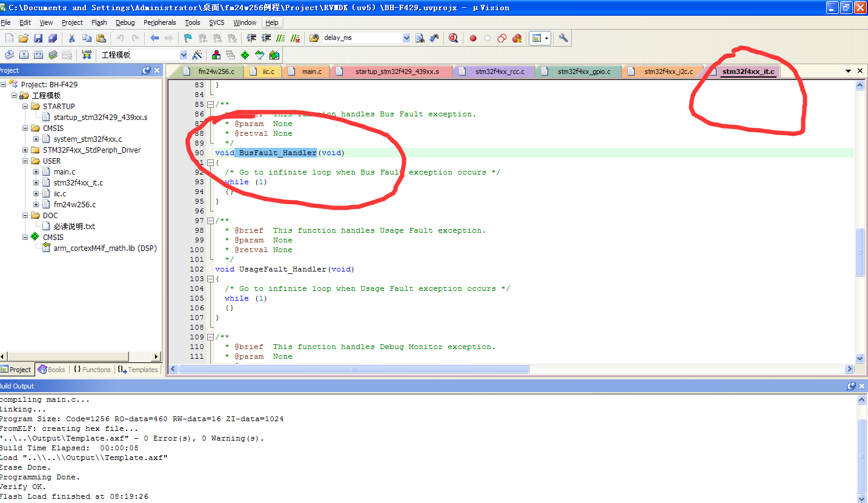Open the editor tab list dropdown arrow

[x=849, y=71]
